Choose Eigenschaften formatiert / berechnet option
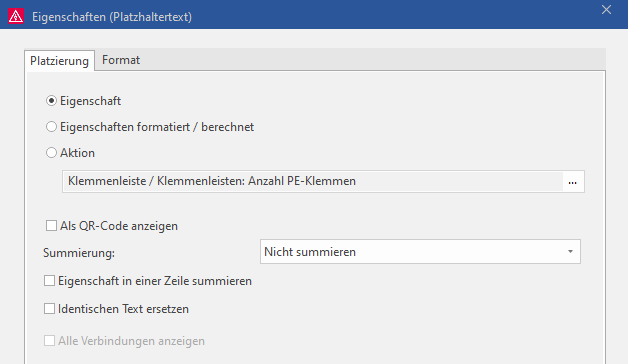 [51, 127]
